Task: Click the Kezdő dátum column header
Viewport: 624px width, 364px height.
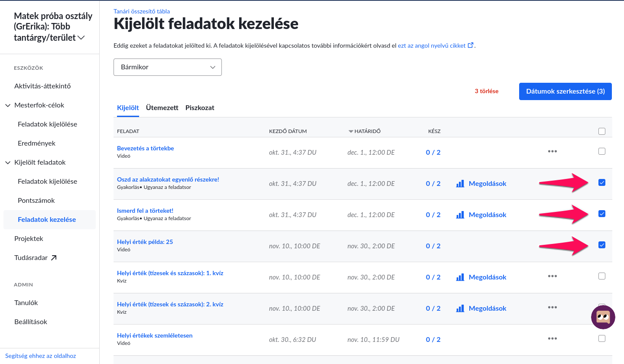Action: pyautogui.click(x=288, y=131)
